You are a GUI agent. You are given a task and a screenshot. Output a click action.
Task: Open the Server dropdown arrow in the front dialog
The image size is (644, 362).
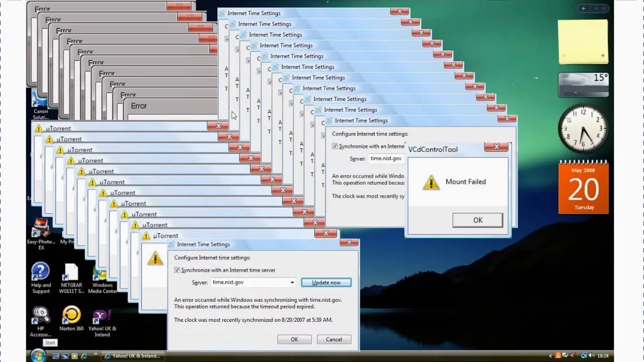pyautogui.click(x=292, y=283)
